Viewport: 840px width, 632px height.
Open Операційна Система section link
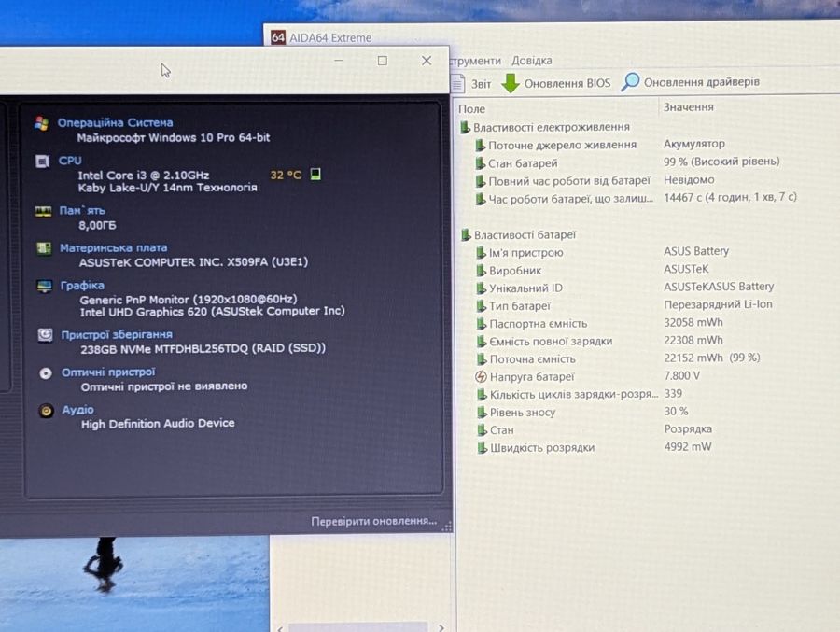coord(115,122)
